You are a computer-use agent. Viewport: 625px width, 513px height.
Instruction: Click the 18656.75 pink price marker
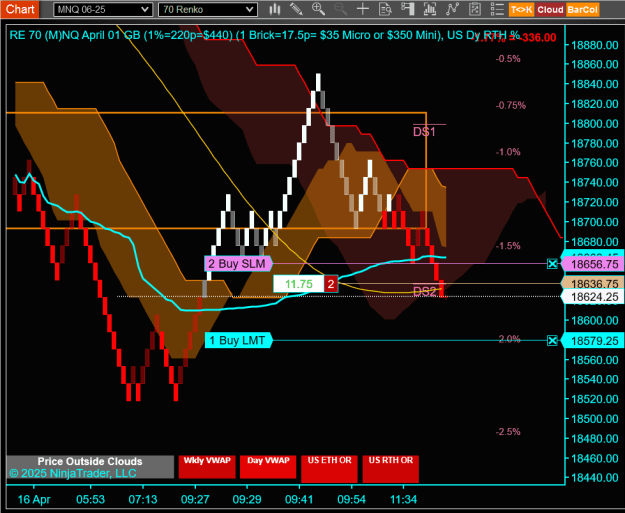point(593,264)
